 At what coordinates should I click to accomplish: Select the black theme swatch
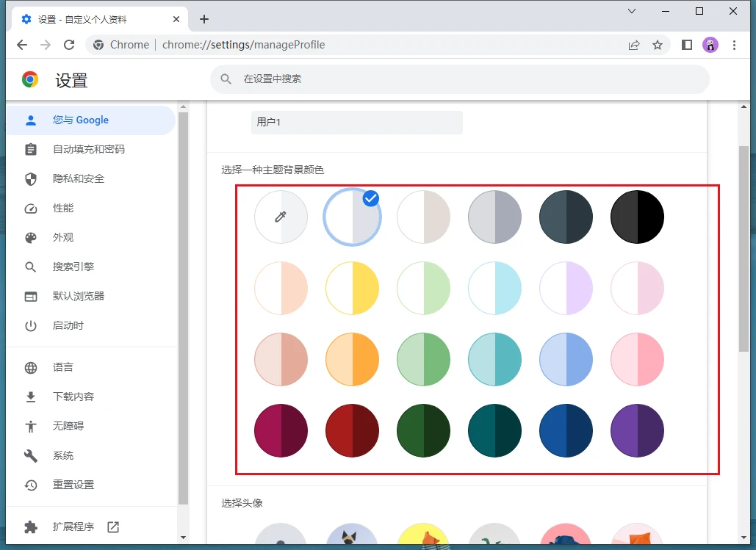point(638,217)
